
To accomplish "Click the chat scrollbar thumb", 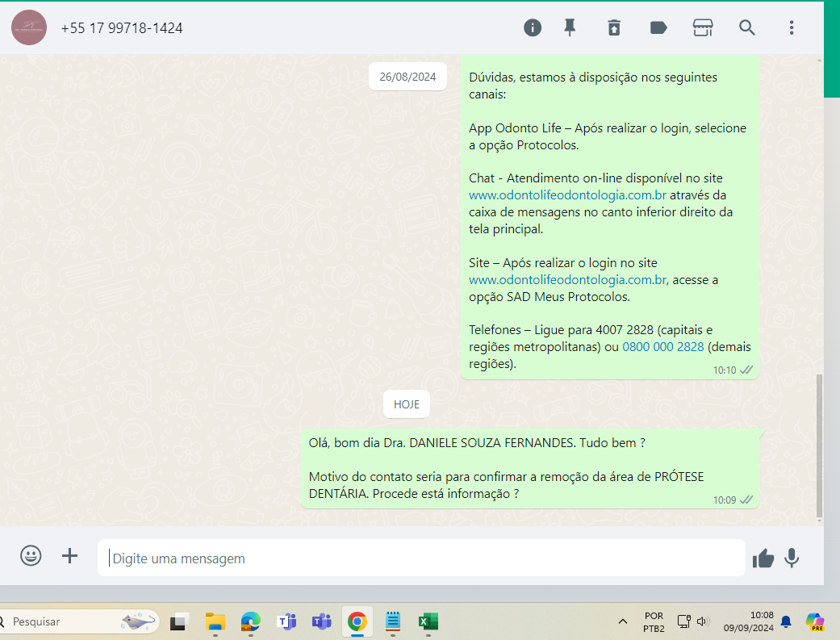I will point(819,445).
